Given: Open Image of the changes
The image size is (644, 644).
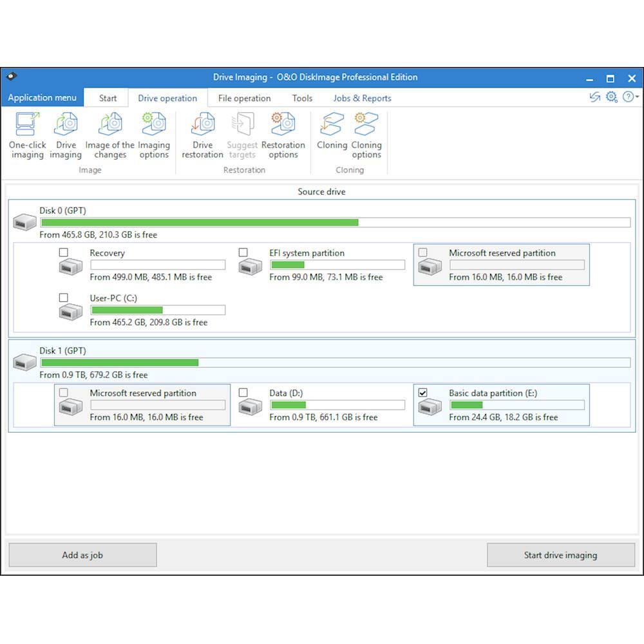Looking at the screenshot, I should (110, 125).
